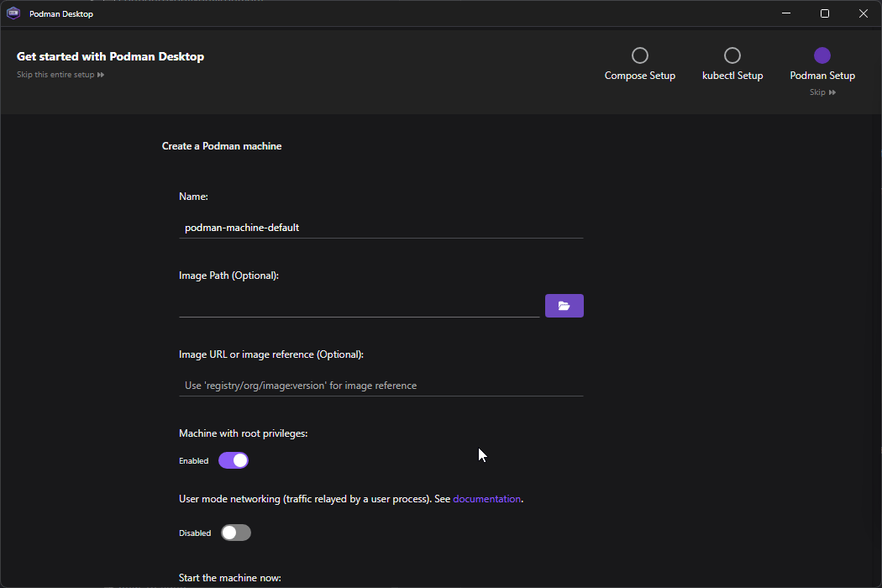
Task: Open the user mode networking documentation link
Action: coord(486,499)
